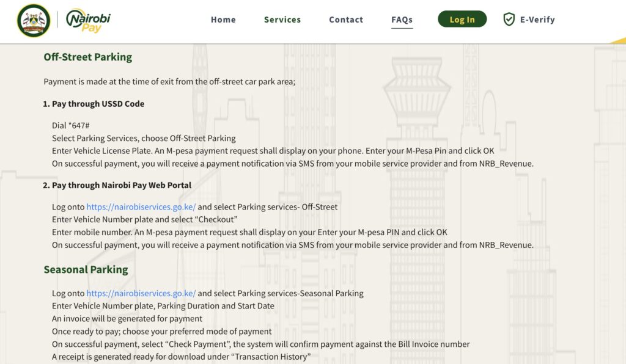626x364 pixels.
Task: Click the Nairobi County crest logo
Action: click(34, 21)
